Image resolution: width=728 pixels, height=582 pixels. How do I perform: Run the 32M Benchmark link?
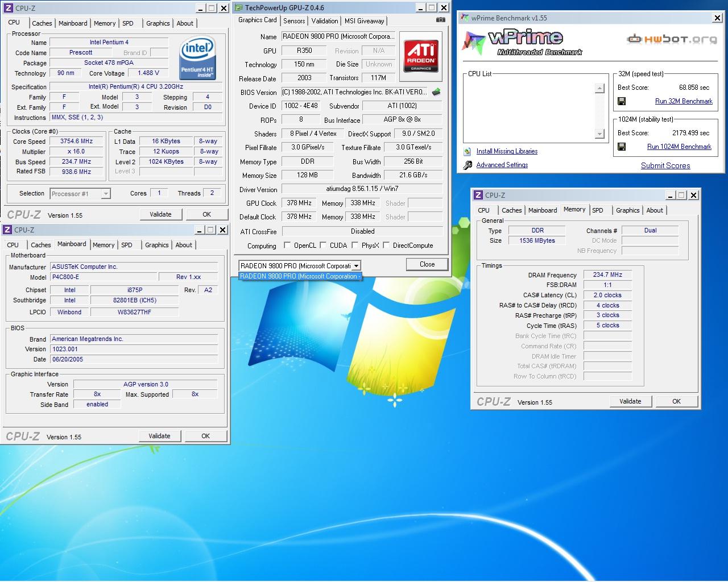(x=684, y=101)
